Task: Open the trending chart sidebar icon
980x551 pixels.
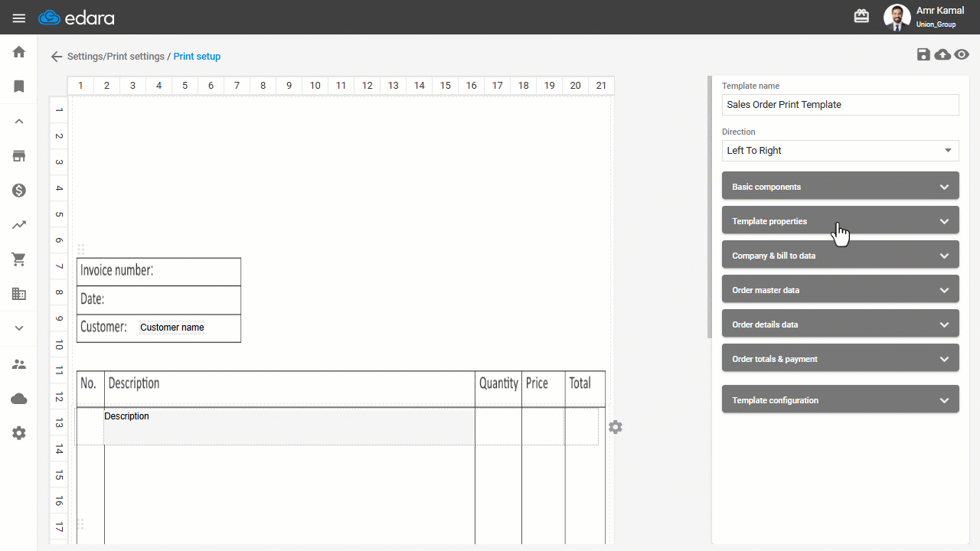Action: tap(19, 225)
